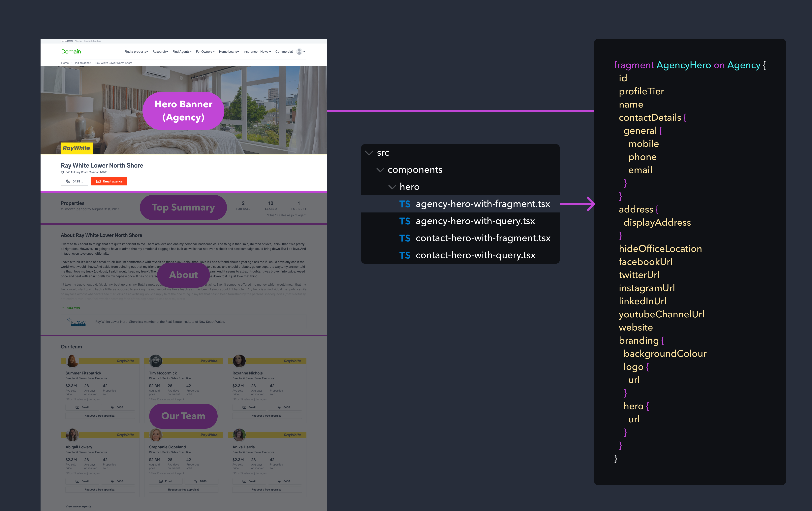The image size is (812, 511).
Task: Click the View more agents button
Action: click(78, 506)
